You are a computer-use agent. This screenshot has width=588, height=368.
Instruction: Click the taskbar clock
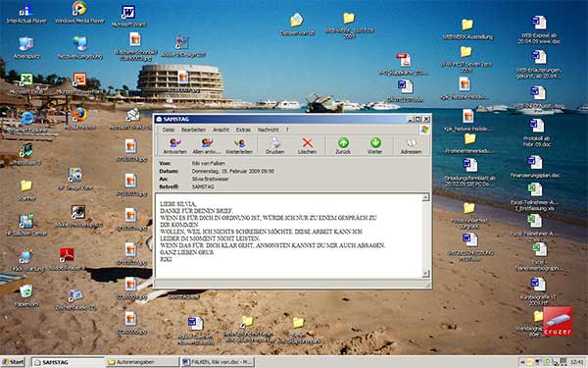(576, 362)
